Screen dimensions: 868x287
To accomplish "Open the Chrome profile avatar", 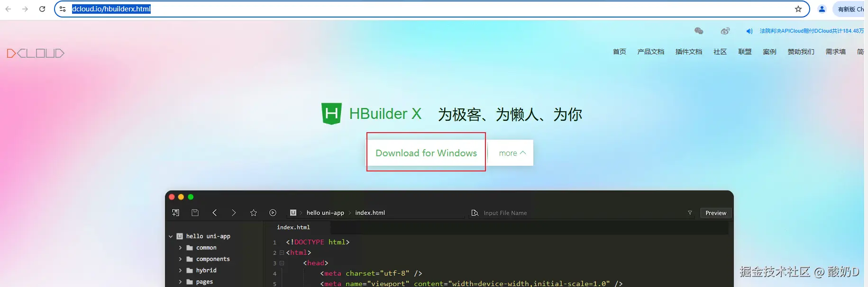I will click(822, 9).
